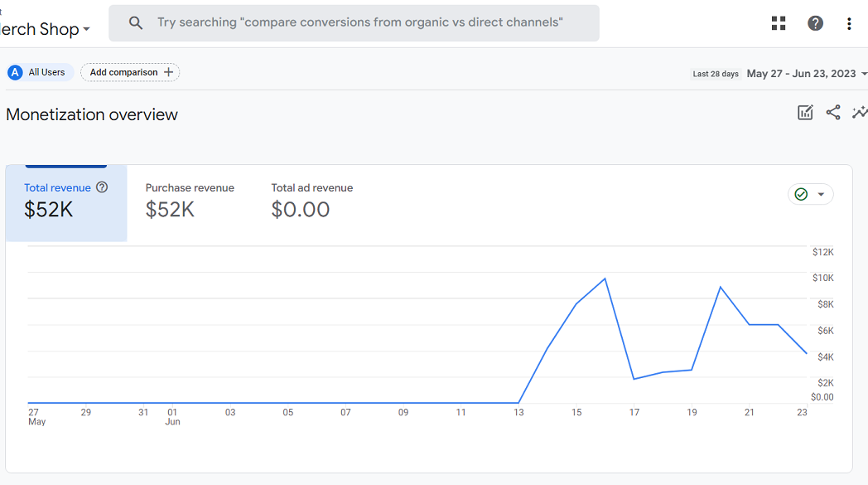Open the Merch Shop property switcher

pyautogui.click(x=46, y=27)
